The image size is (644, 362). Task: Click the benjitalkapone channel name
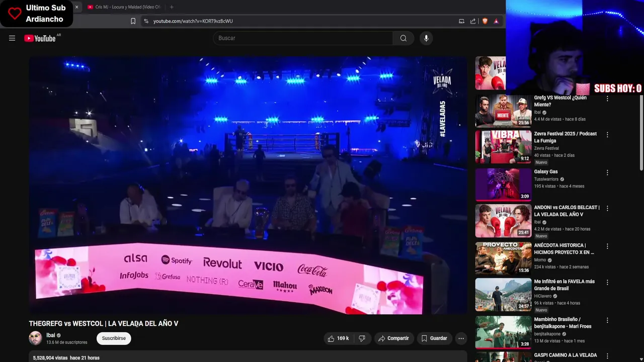tap(548, 334)
